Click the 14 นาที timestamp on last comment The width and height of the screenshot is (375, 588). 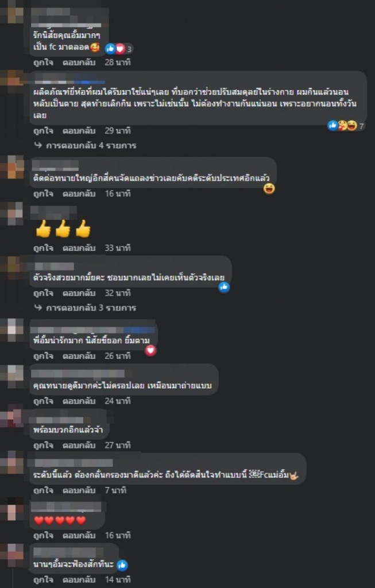(118, 580)
